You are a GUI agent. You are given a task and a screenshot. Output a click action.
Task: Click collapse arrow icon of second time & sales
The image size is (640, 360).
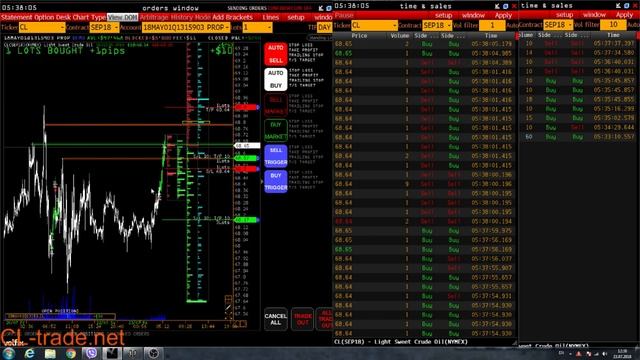point(619,6)
